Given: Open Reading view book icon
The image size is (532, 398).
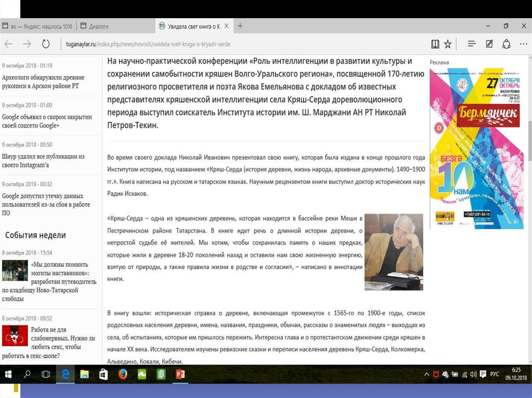Looking at the screenshot, I should click(435, 44).
